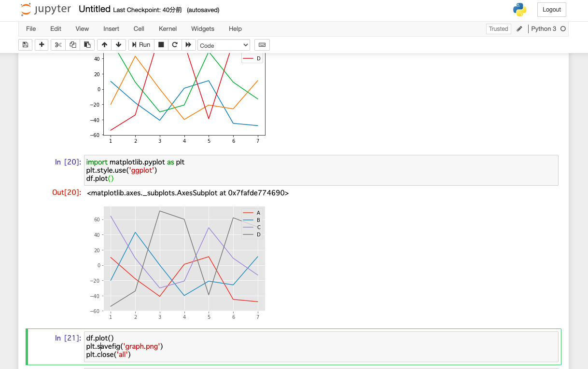Viewport: 588px width, 369px height.
Task: Open the cell type Code dropdown
Action: pos(224,45)
